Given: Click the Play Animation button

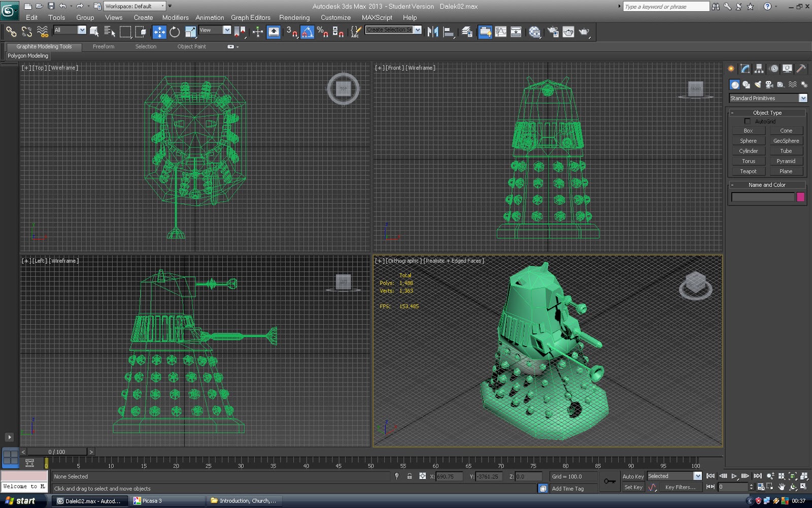Looking at the screenshot, I should (x=734, y=476).
